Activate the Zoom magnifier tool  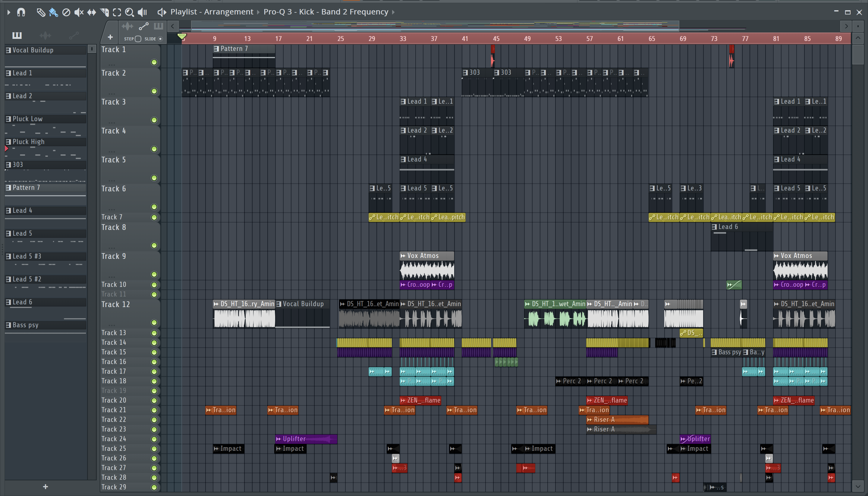click(x=130, y=12)
